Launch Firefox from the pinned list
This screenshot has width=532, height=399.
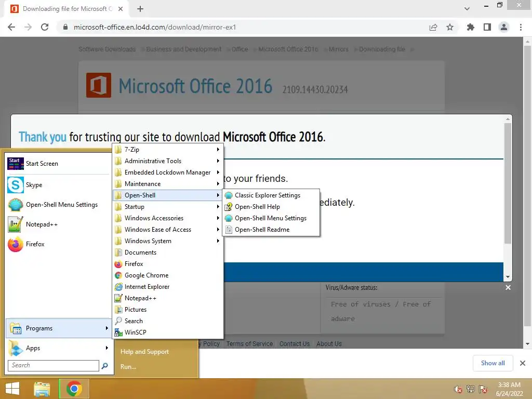pyautogui.click(x=58, y=244)
